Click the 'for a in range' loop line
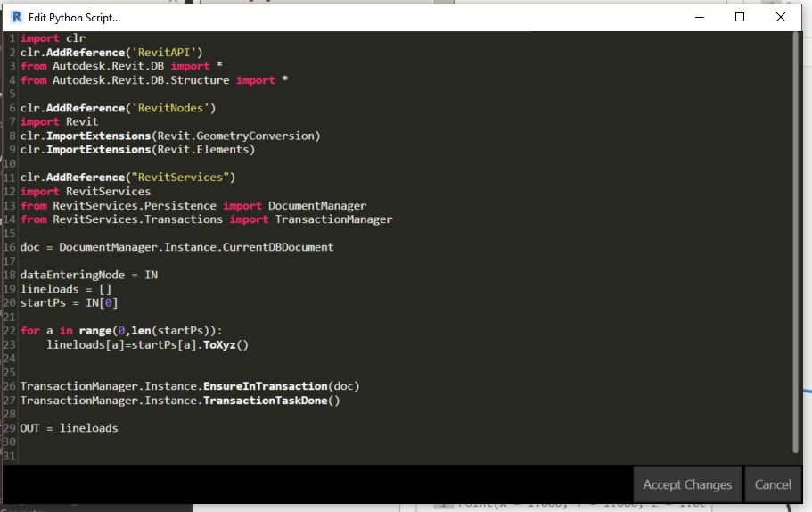 [121, 331]
